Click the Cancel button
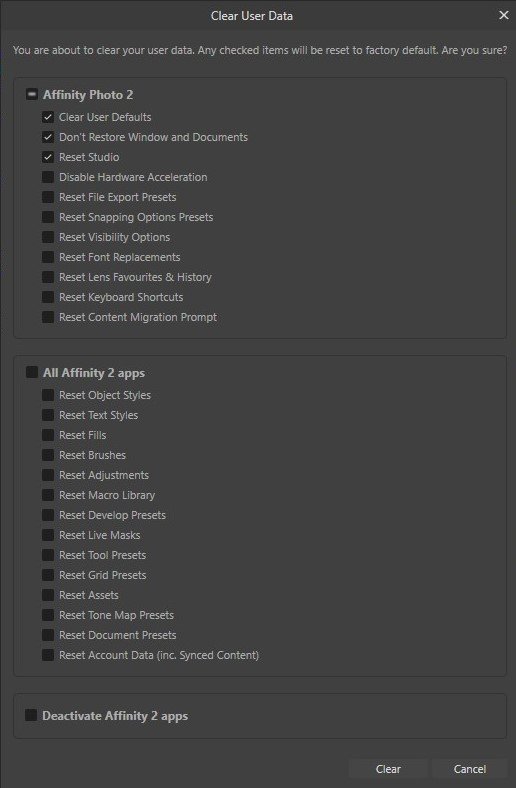Viewport: 516px width, 788px height. pos(470,769)
